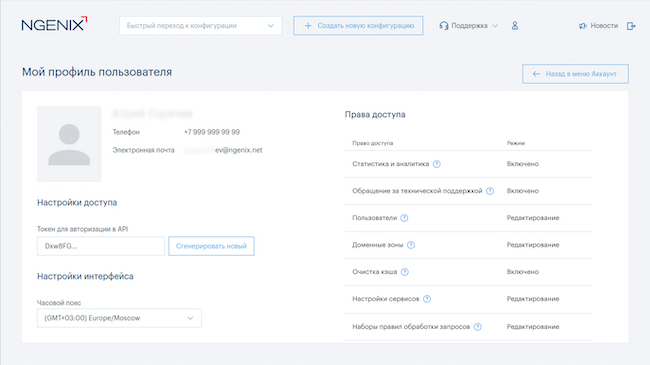Click help icon next to Пользователи

(404, 218)
